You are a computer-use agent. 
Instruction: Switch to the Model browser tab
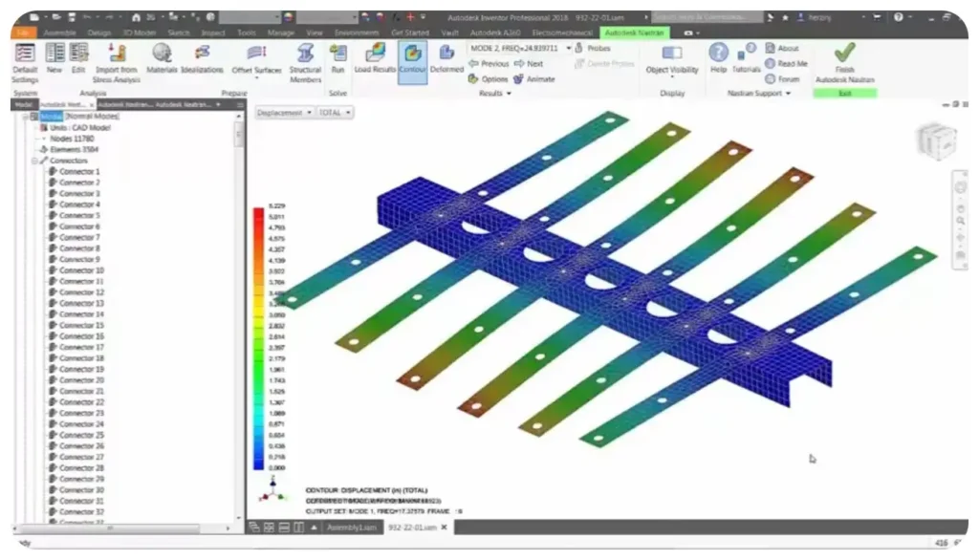click(24, 104)
